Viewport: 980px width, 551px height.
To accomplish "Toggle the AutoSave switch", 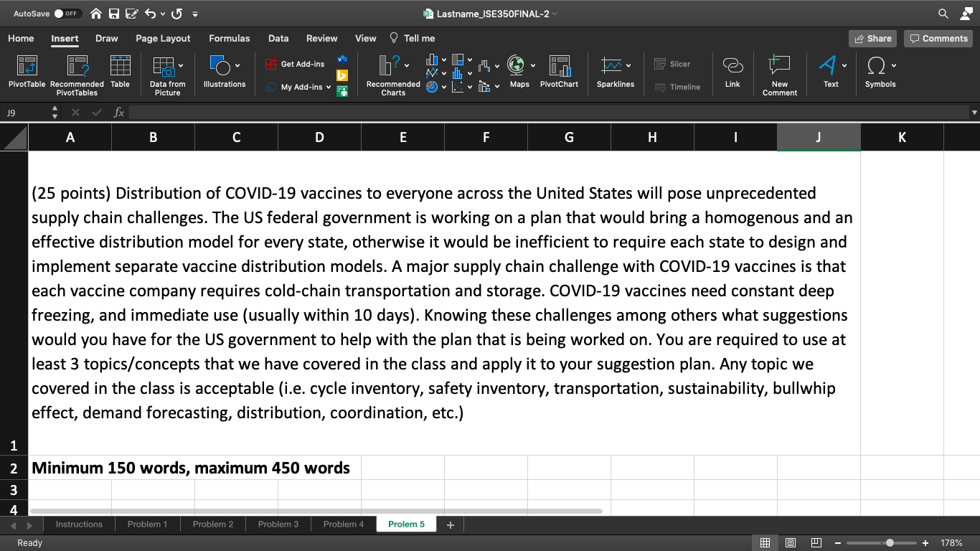I will coord(68,14).
